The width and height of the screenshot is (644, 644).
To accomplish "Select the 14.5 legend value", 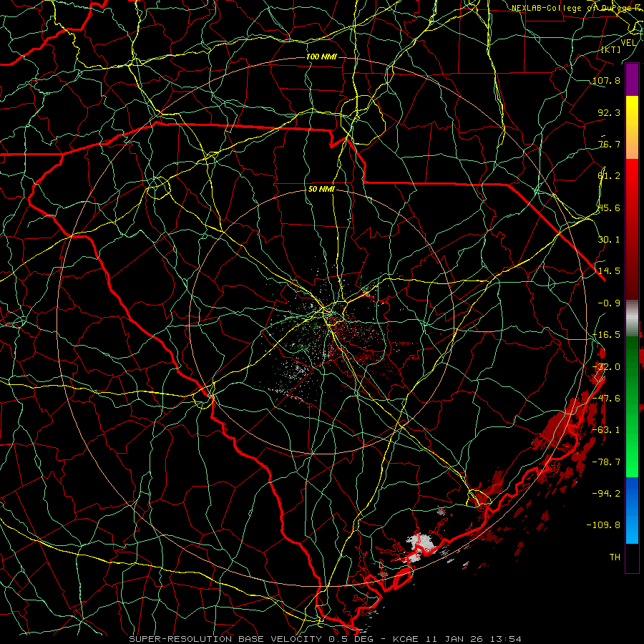I will [x=609, y=271].
